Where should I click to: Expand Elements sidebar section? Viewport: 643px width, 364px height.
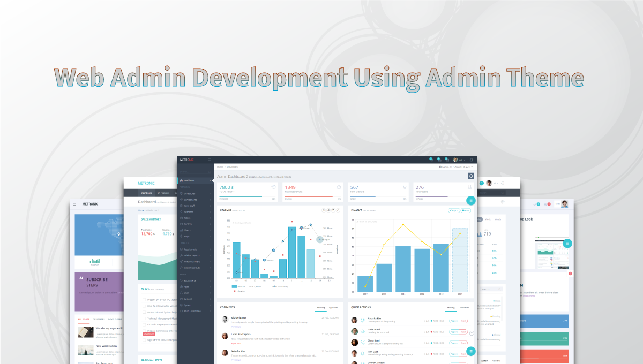(196, 212)
